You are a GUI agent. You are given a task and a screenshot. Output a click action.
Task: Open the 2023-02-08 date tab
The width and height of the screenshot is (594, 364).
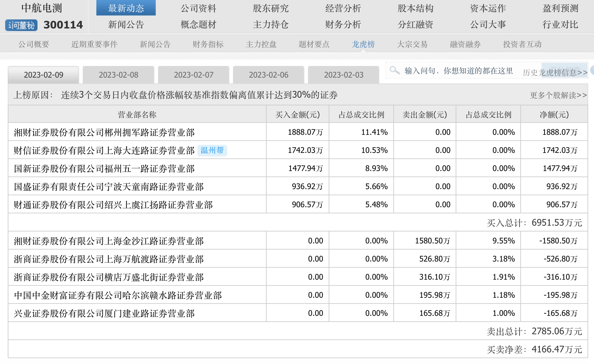(x=118, y=75)
